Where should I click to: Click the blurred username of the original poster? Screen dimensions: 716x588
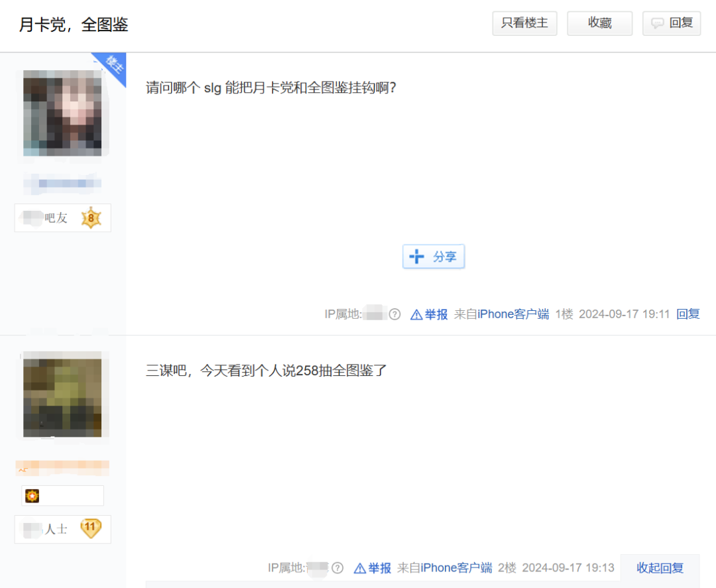(62, 184)
